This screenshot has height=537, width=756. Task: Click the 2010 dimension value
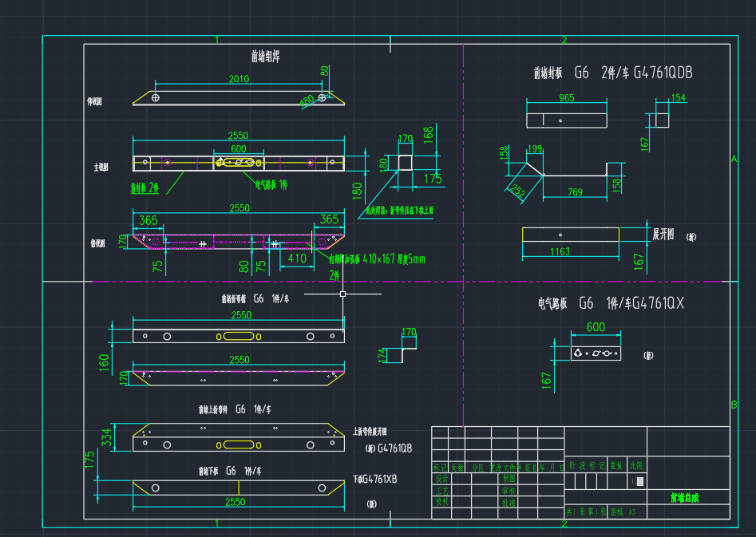(x=239, y=78)
